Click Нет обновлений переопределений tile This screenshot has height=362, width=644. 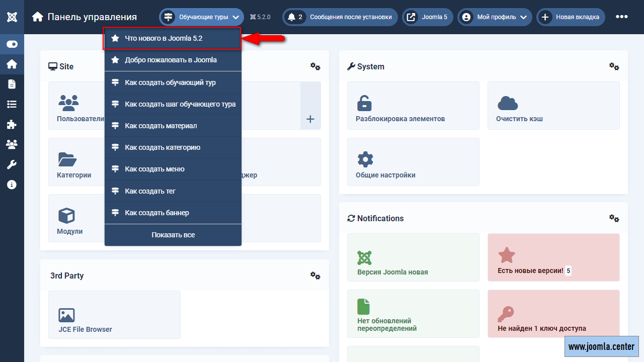pyautogui.click(x=413, y=314)
